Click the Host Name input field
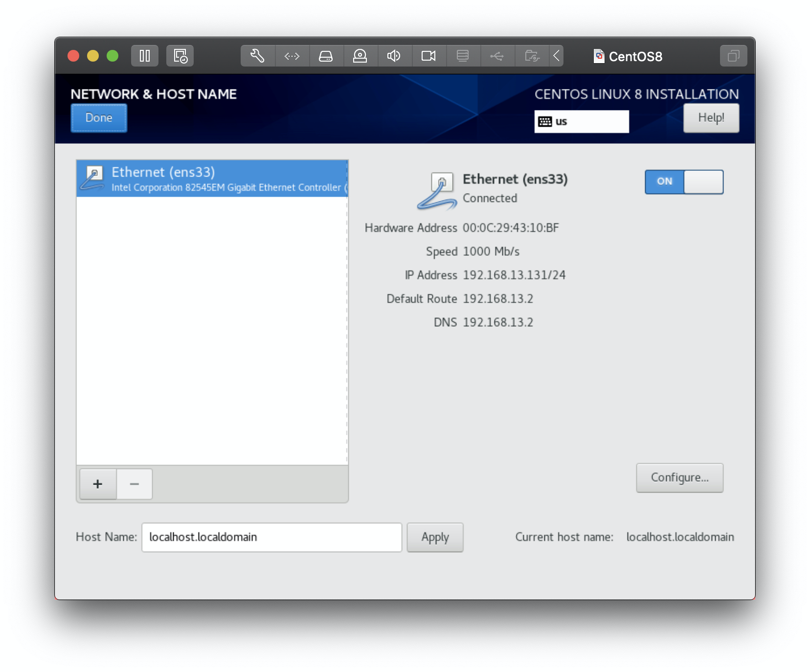This screenshot has width=810, height=672. coord(271,538)
